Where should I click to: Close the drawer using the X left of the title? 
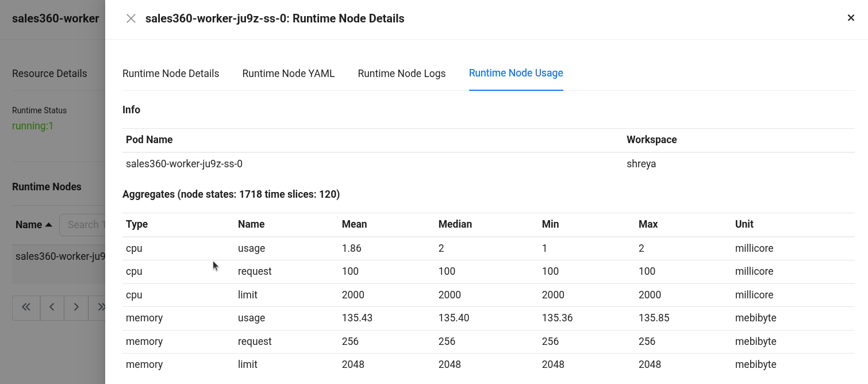point(131,18)
